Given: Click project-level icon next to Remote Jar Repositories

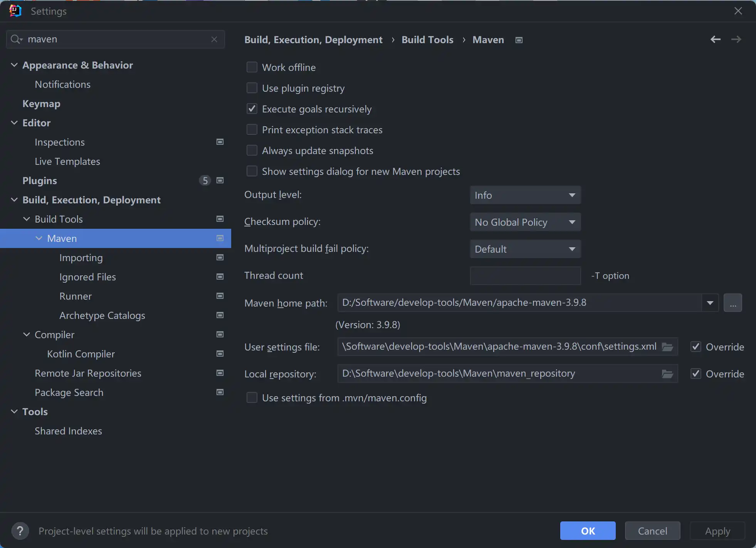Looking at the screenshot, I should point(220,373).
